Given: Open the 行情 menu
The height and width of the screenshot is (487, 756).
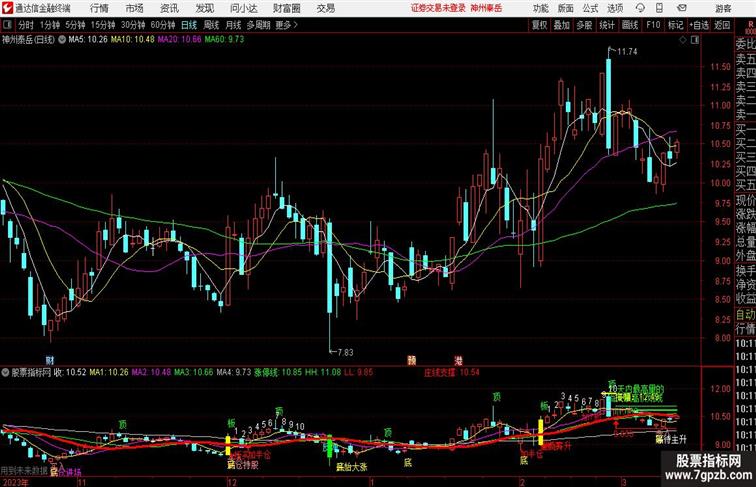Looking at the screenshot, I should pos(99,8).
